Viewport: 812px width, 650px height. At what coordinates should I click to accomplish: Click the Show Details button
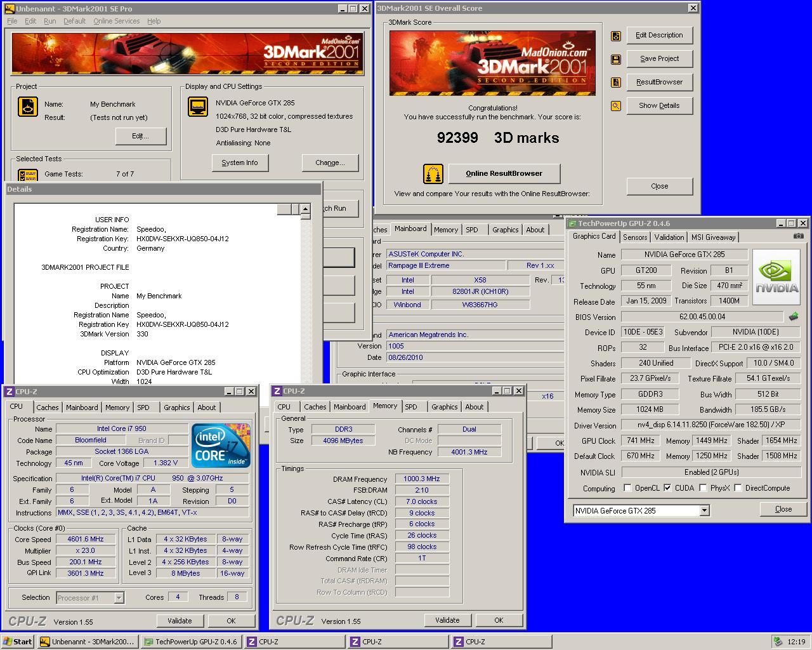[659, 106]
